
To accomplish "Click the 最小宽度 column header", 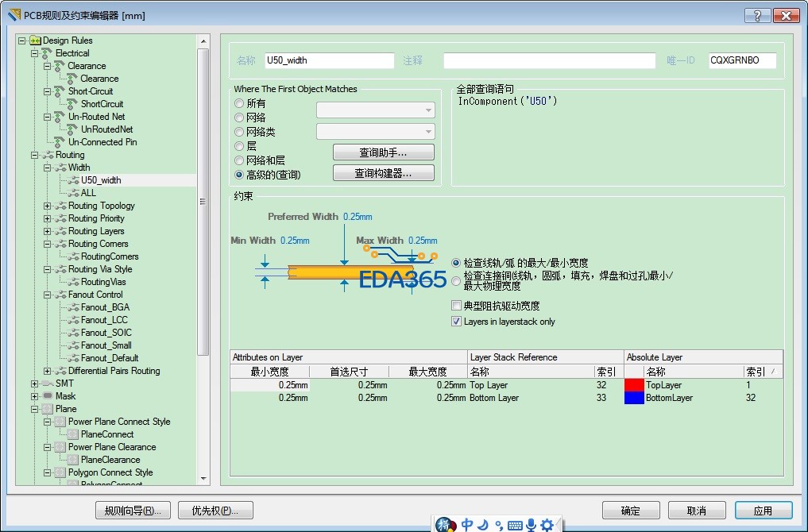I will pyautogui.click(x=269, y=372).
